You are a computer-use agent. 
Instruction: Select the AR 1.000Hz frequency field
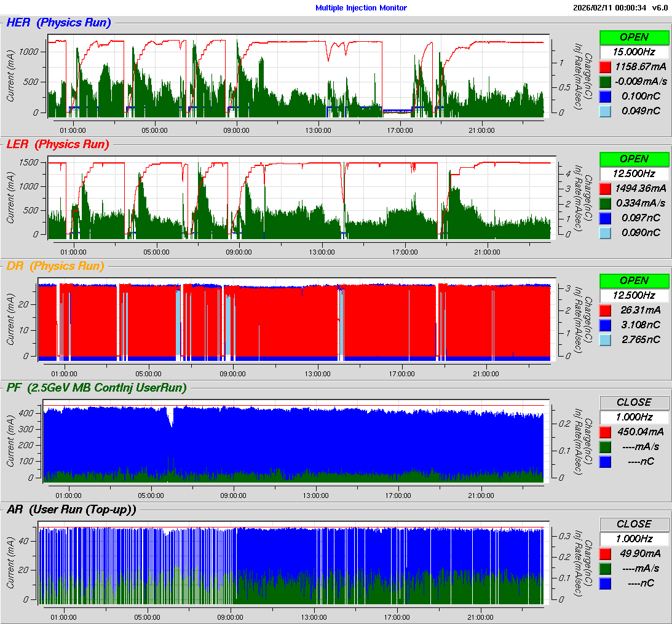(634, 539)
